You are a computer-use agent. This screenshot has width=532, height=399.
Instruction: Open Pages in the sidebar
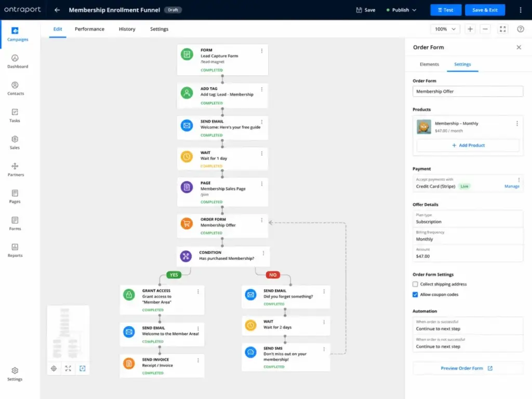(15, 197)
